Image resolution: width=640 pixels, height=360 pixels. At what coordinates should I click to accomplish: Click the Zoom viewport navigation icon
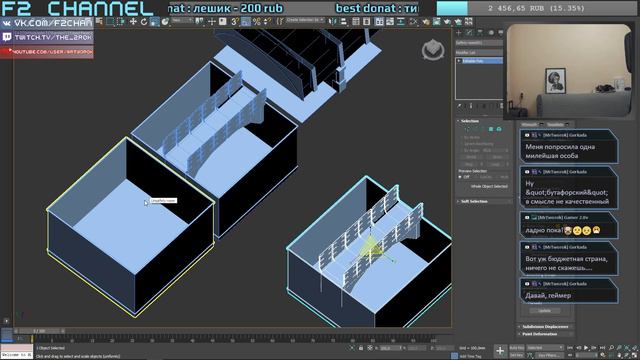tap(611, 348)
